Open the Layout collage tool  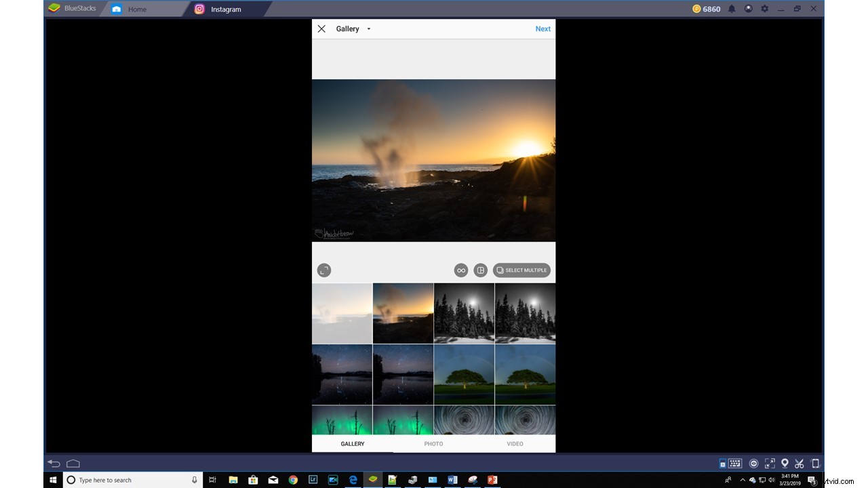pyautogui.click(x=480, y=270)
